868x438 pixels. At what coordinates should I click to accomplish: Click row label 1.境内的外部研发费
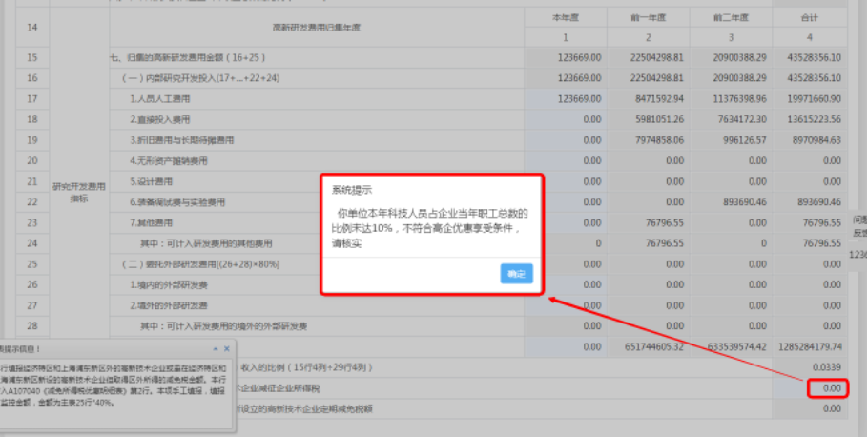[169, 284]
